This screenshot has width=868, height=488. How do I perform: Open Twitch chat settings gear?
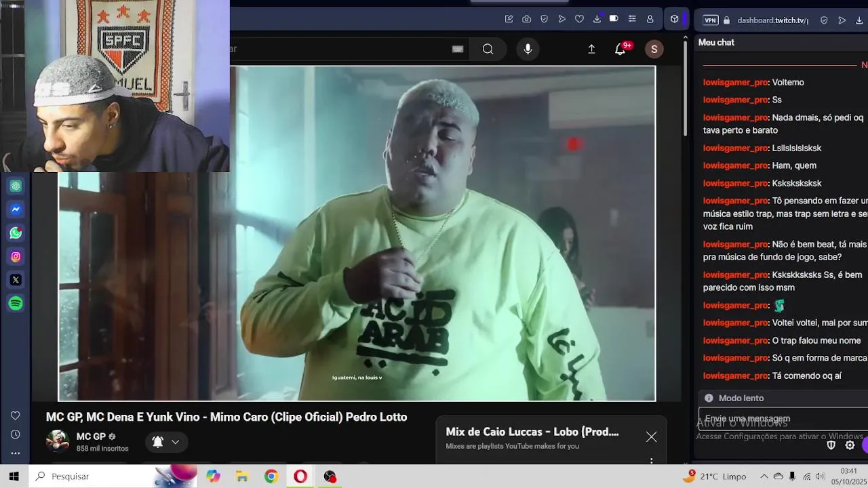(850, 445)
